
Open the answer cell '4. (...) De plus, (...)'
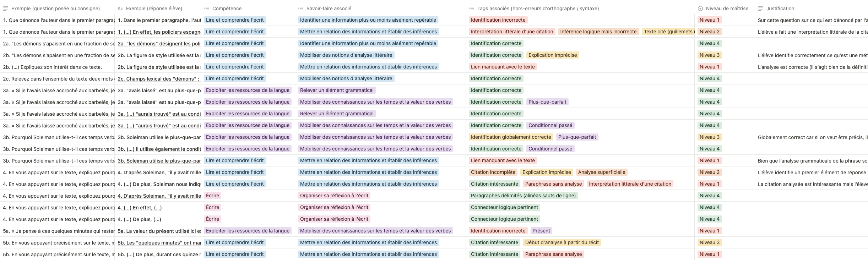(x=158, y=219)
